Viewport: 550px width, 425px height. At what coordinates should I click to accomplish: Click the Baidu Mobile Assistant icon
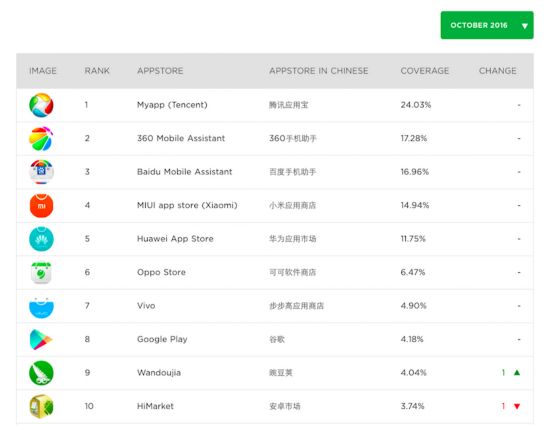41,172
